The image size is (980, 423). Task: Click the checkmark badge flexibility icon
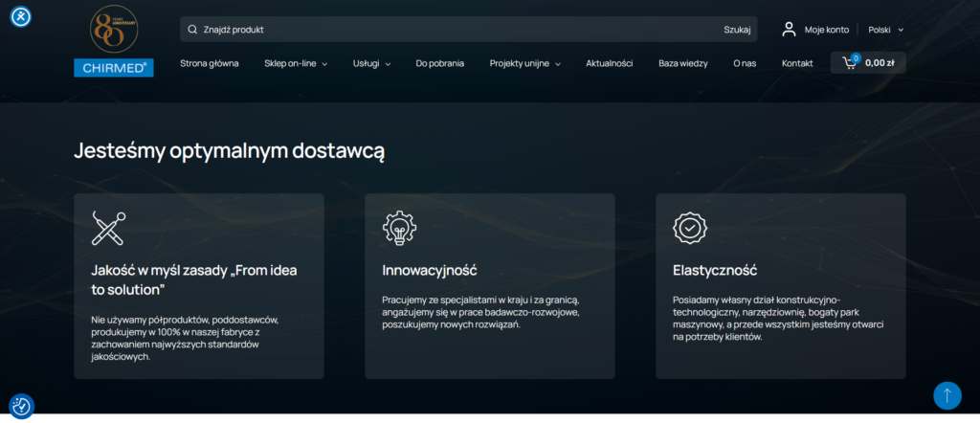690,228
